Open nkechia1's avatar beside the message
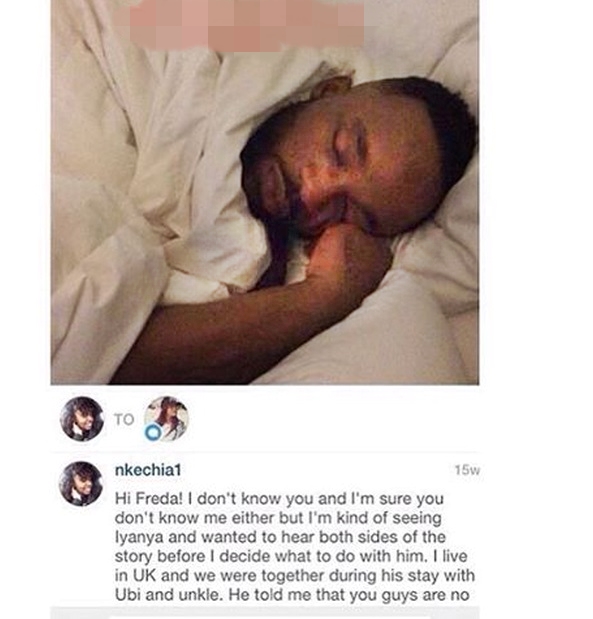This screenshot has width=593, height=619. [81, 484]
